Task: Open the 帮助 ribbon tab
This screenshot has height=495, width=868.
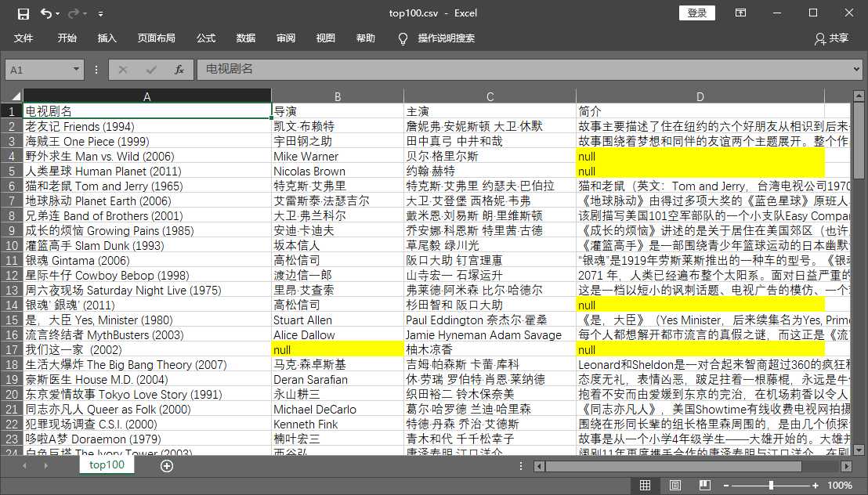Action: [366, 38]
